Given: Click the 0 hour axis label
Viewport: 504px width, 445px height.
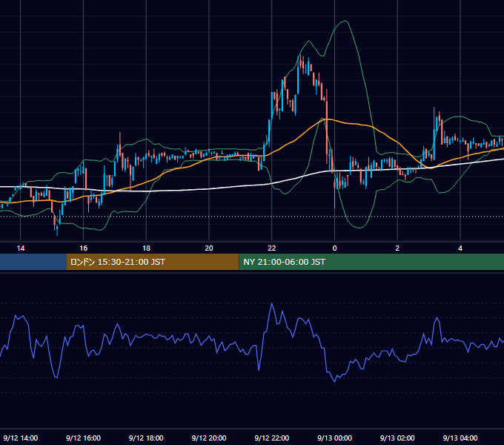Looking at the screenshot, I should click(x=334, y=248).
